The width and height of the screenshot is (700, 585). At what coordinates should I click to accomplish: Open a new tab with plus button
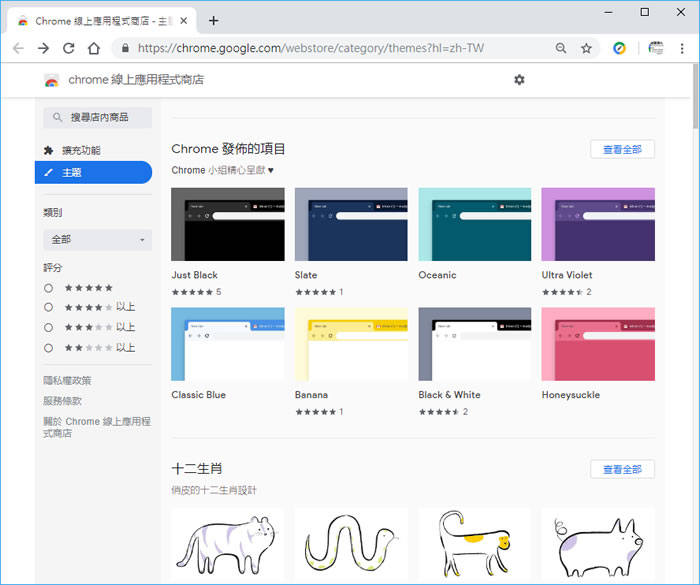[213, 21]
